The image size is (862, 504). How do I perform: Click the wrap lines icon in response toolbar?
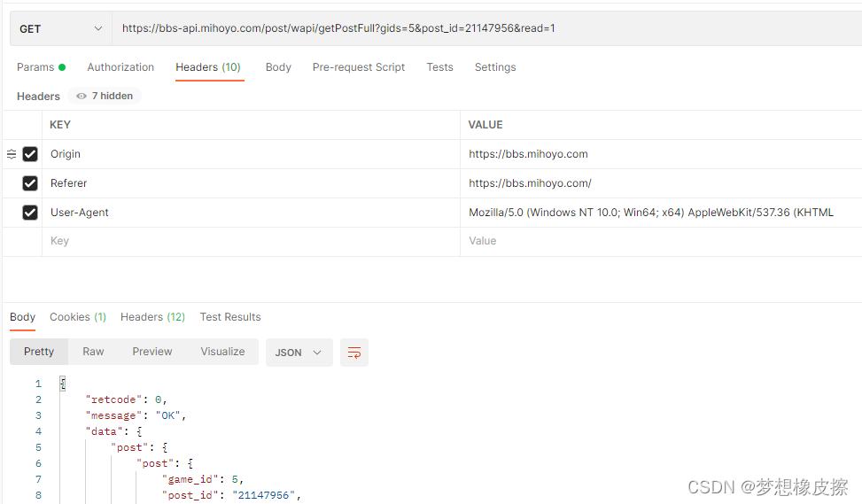354,353
